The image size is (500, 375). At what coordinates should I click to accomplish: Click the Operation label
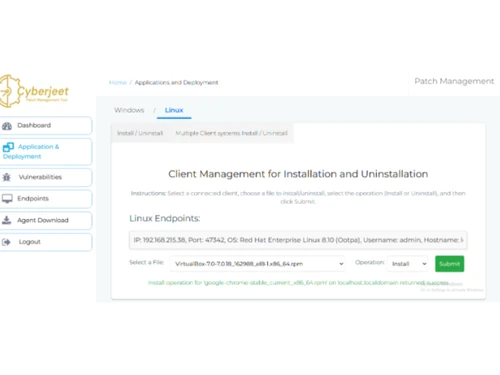pyautogui.click(x=370, y=262)
